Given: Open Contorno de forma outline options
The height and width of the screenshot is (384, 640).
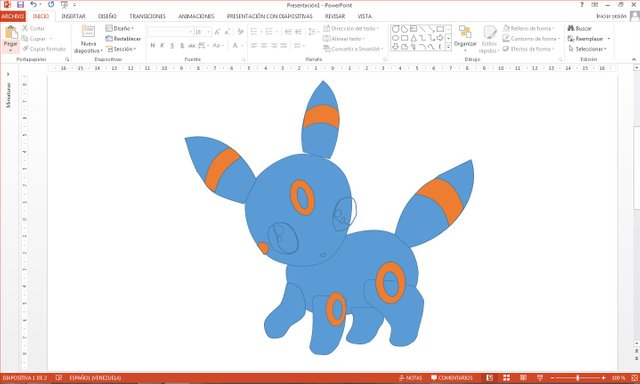Looking at the screenshot, I should point(531,38).
